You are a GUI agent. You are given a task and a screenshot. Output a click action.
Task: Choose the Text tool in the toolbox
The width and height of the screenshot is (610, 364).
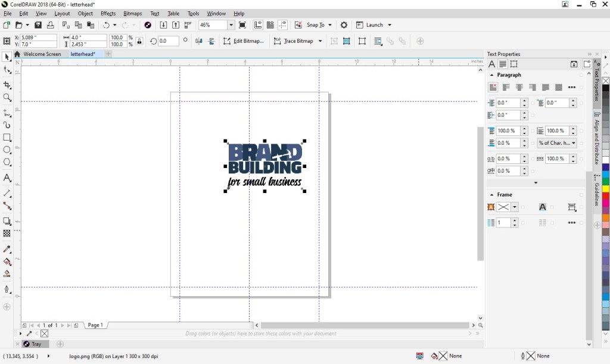tap(7, 178)
